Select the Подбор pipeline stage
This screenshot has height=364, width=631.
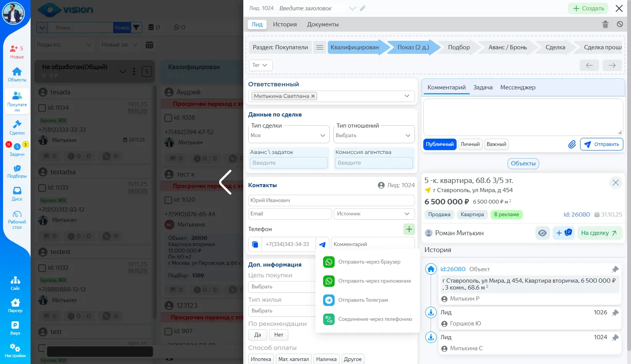(x=459, y=47)
